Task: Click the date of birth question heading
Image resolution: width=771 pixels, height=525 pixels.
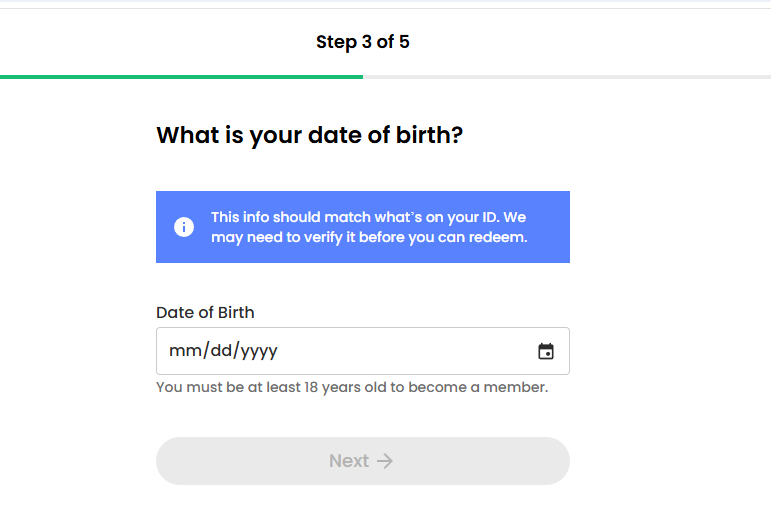Action: click(x=309, y=135)
